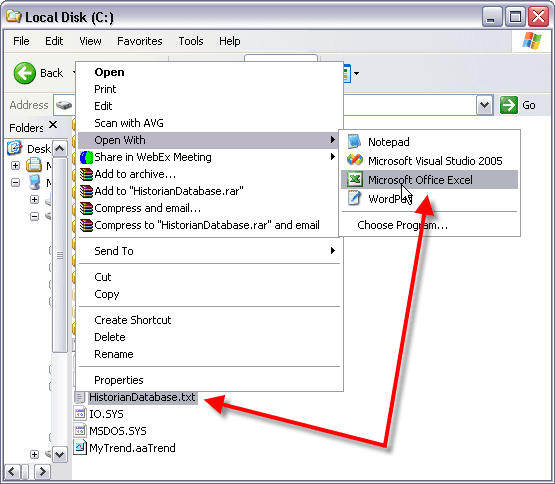Screen dimensions: 555x484
Task: Click the WinRAR Add to archive icon
Action: 86,174
